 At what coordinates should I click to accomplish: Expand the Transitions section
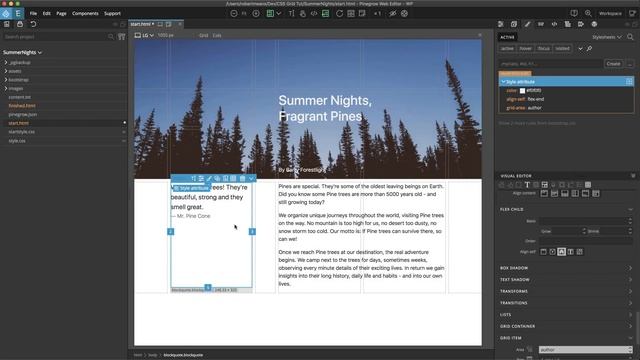[565, 303]
